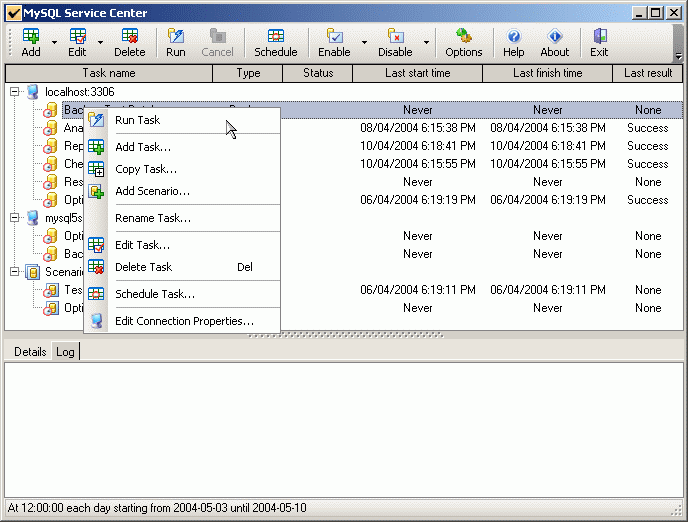
Task: Choose Edit Task... from context menu
Action: 182,245
